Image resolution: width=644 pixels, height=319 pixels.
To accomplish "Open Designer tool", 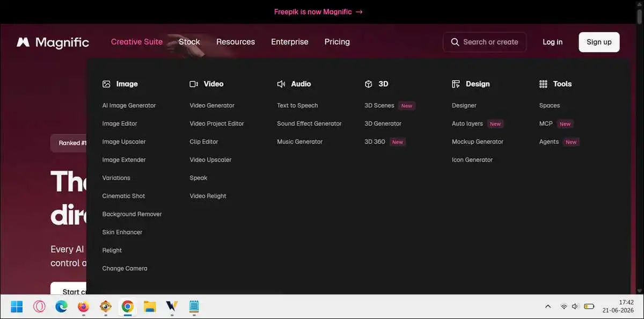I will pos(464,105).
